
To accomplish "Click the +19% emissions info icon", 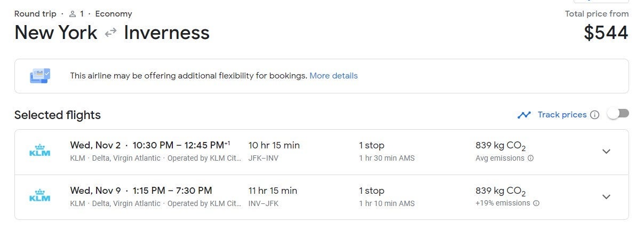I will (536, 203).
